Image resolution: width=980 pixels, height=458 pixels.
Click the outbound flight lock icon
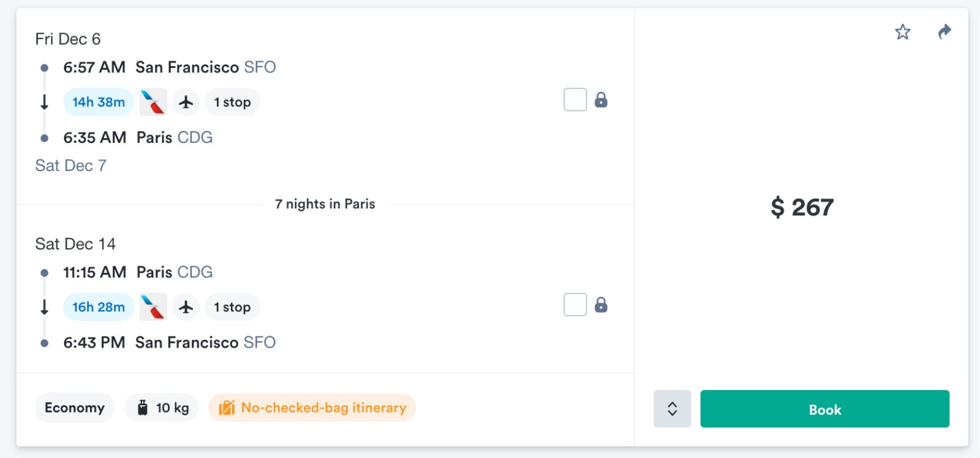pos(601,100)
